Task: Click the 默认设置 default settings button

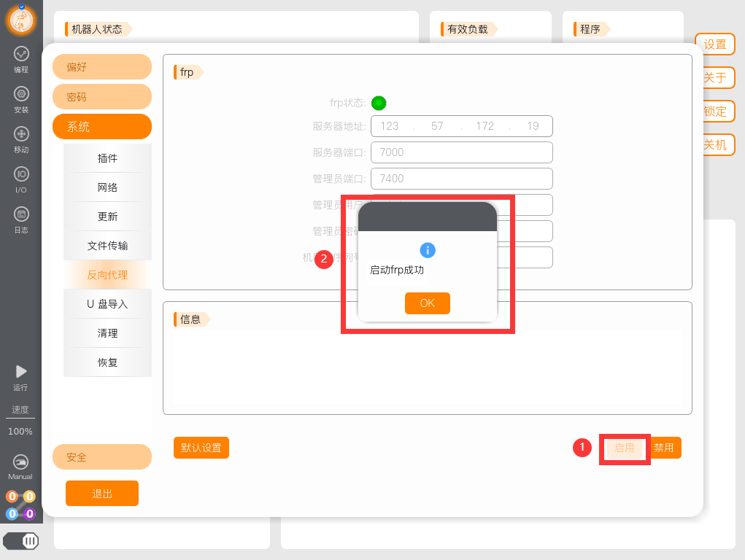Action: tap(201, 448)
